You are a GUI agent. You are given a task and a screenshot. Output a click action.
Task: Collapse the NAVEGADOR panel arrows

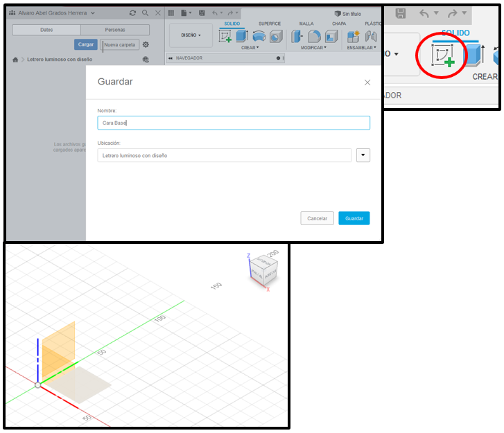click(171, 58)
